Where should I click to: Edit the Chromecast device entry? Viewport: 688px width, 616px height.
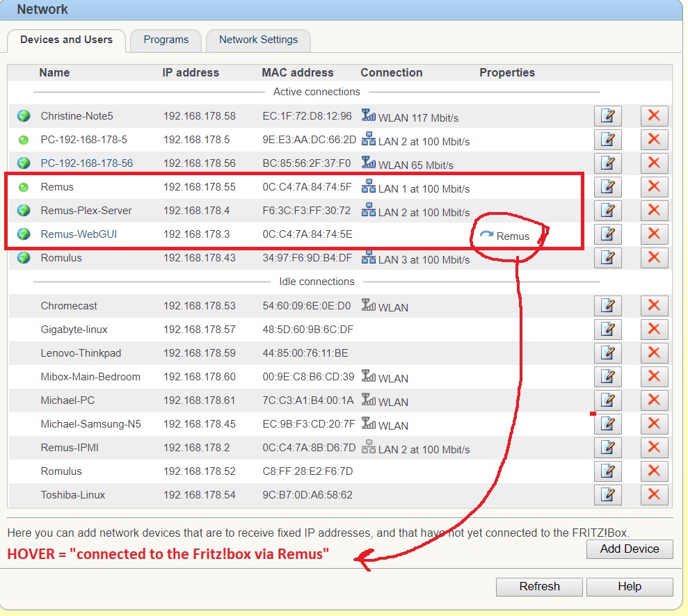point(608,306)
